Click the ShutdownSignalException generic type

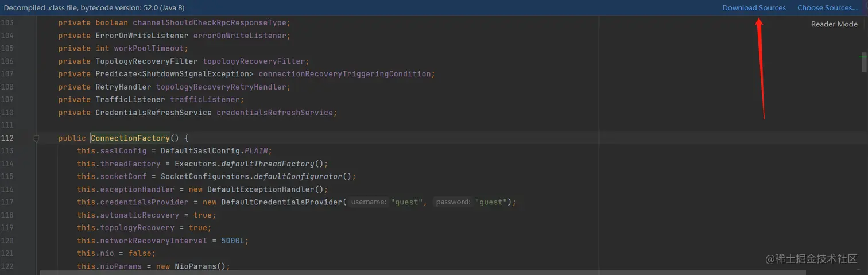coord(193,74)
